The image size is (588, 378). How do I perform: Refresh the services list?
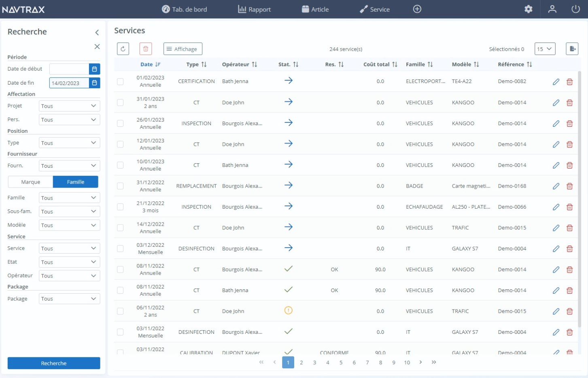tap(123, 49)
